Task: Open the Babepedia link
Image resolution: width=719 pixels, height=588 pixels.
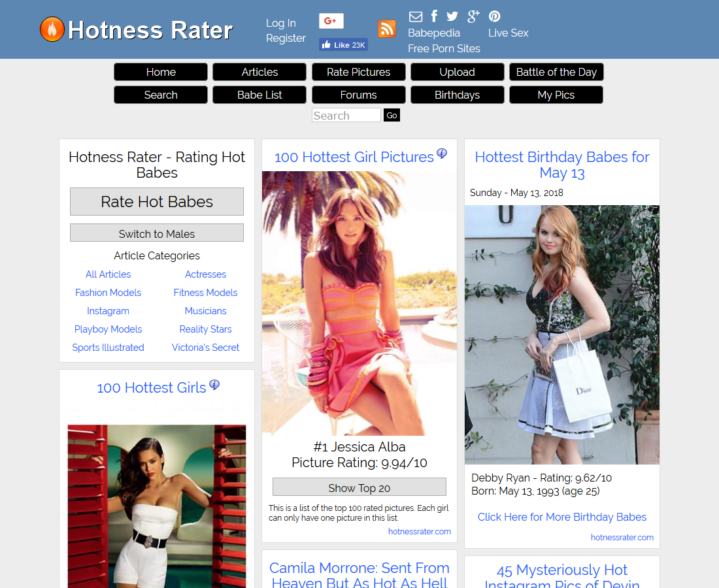Action: [434, 33]
